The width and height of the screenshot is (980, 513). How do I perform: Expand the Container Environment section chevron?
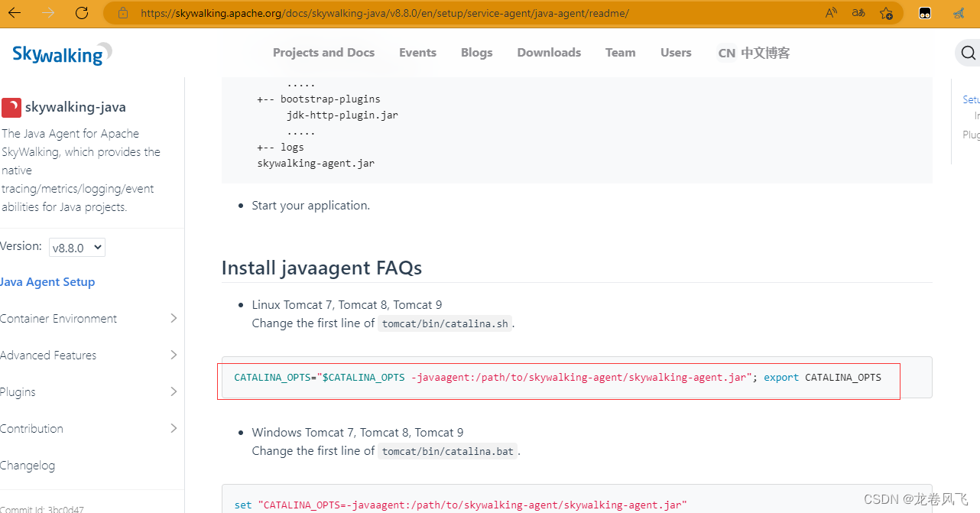(174, 318)
